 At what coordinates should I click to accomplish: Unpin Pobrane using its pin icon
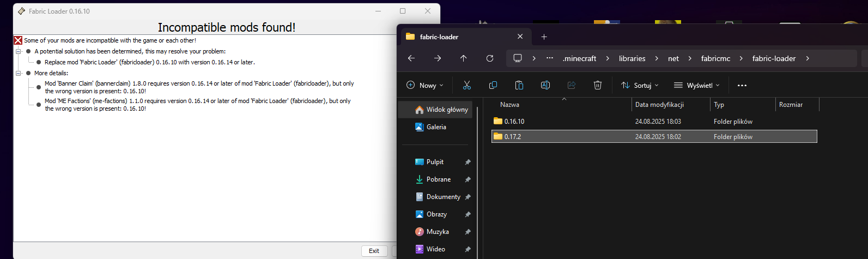coord(468,179)
